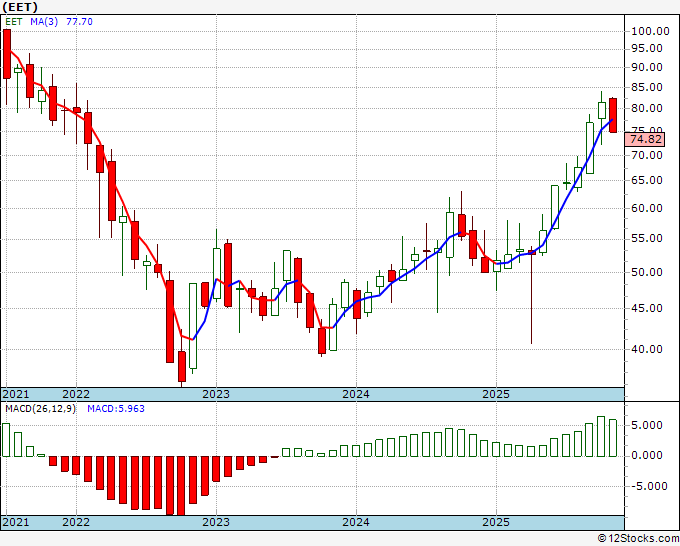680x546 pixels.
Task: Click the 45.00 price axis label
Action: click(x=647, y=308)
